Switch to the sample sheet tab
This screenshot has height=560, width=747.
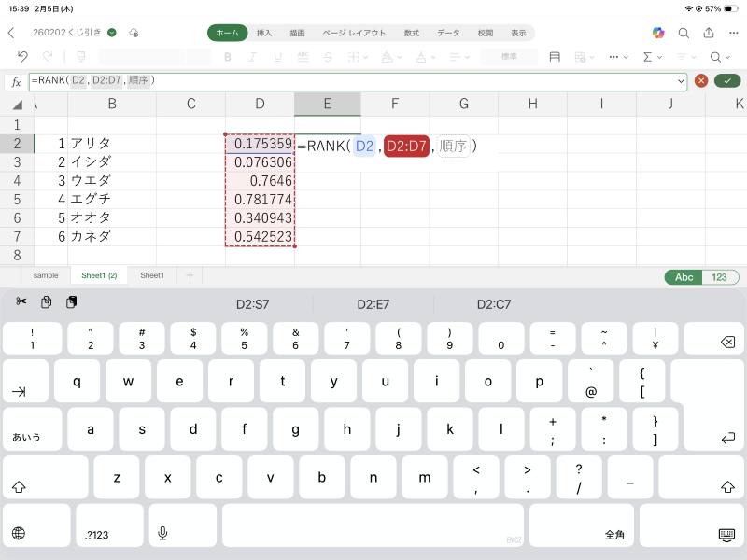tap(46, 275)
